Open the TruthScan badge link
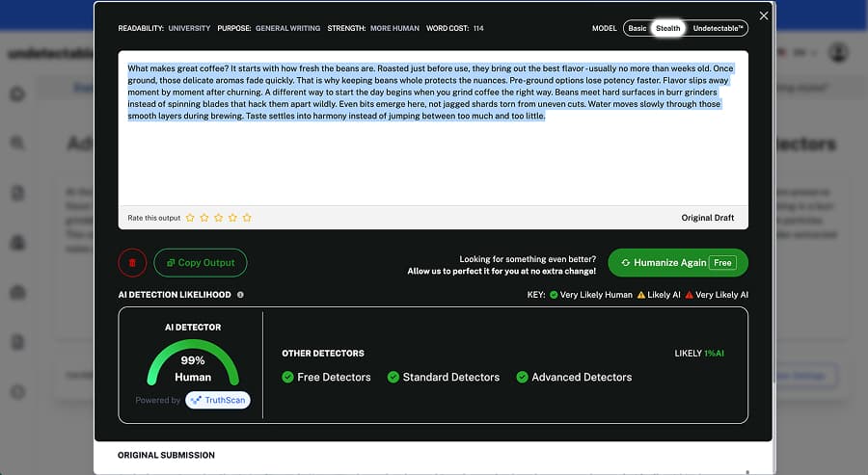Screen dimensions: 868x475 click(217, 400)
